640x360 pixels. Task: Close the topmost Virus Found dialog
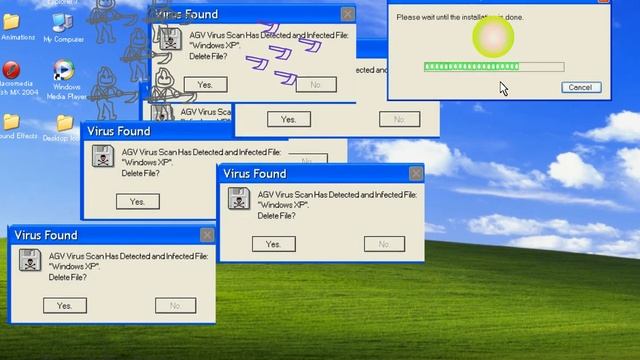[348, 14]
